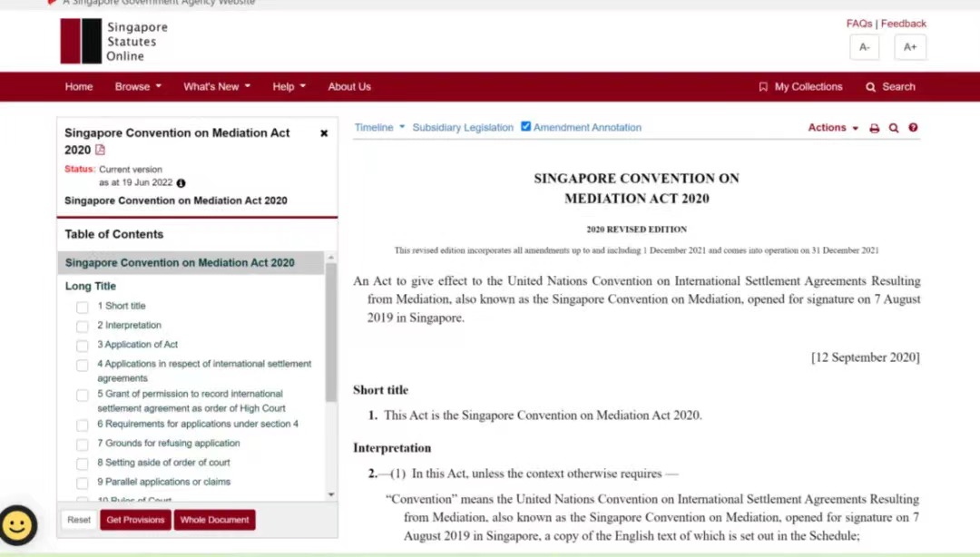This screenshot has width=980, height=557.
Task: Decrease font size with A- button
Action: point(865,47)
